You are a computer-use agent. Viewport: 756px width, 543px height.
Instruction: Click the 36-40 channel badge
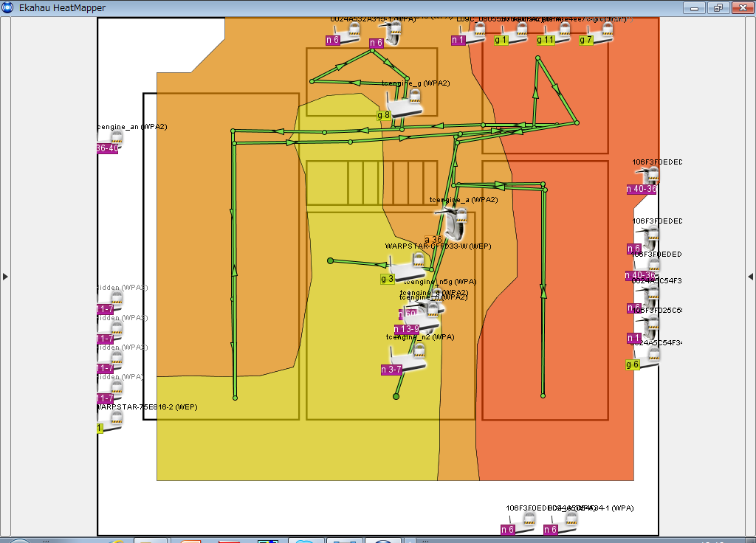(108, 148)
